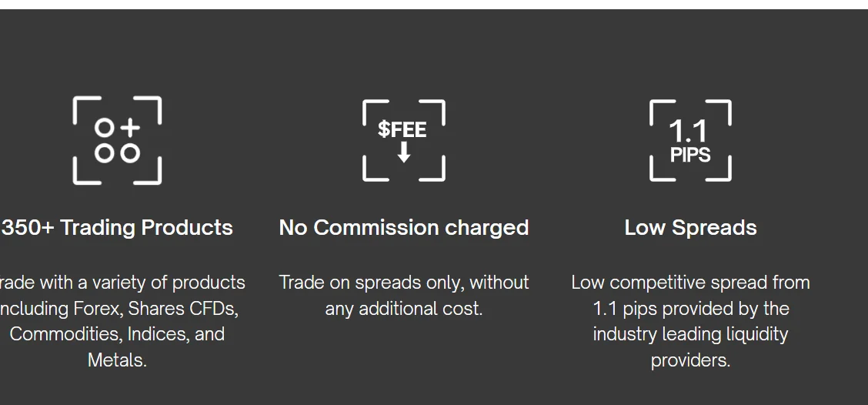Click the $FEE no-commission icon
The height and width of the screenshot is (405, 868).
click(403, 140)
